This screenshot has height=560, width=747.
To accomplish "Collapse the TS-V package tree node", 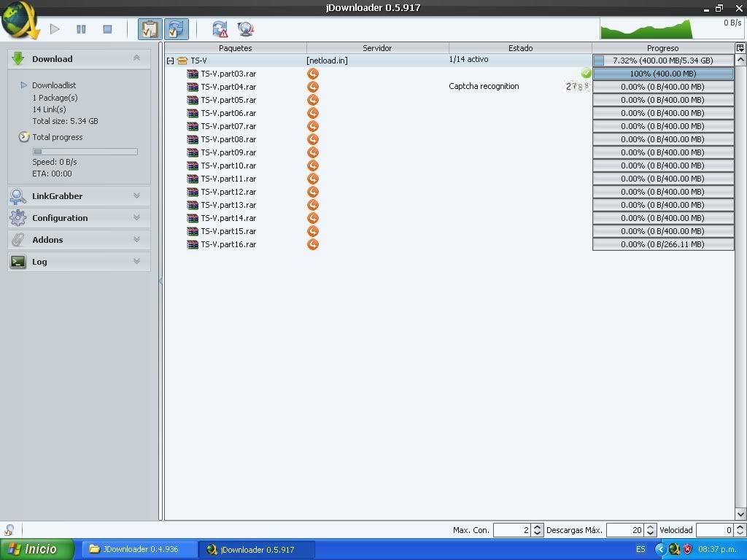I will pyautogui.click(x=170, y=61).
